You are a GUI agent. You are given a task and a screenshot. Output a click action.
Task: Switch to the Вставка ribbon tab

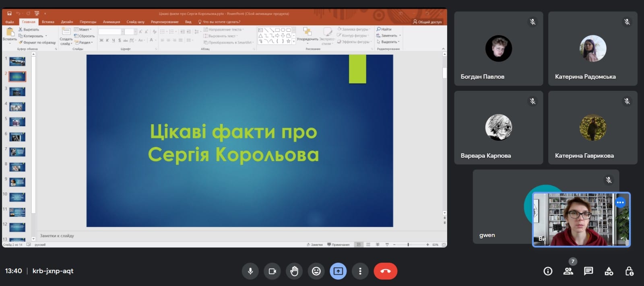(48, 22)
